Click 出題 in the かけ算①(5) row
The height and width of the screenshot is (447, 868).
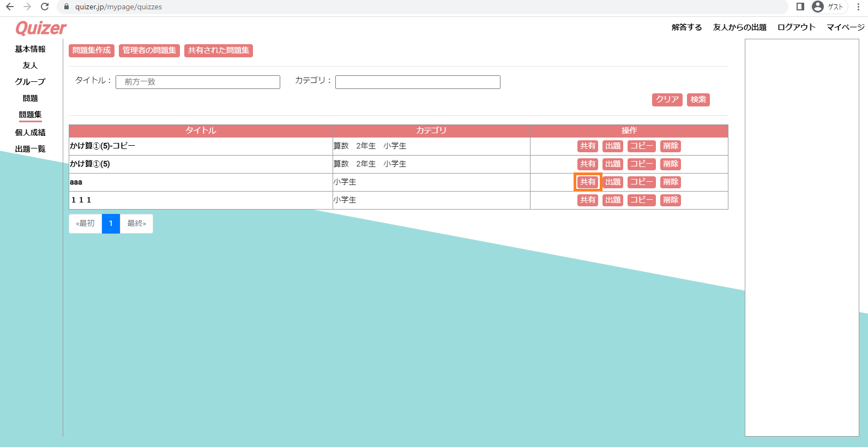[613, 164]
